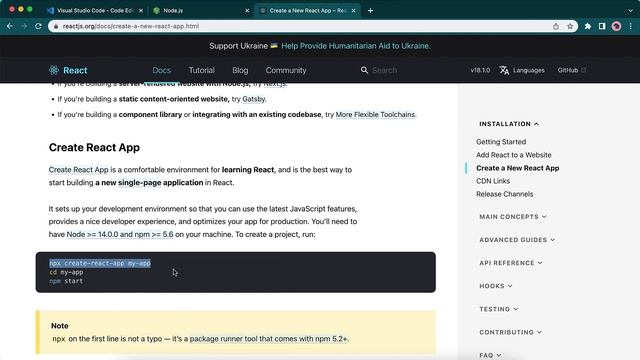The height and width of the screenshot is (360, 640).
Task: Open Release Channels in the sidebar
Action: (x=504, y=194)
